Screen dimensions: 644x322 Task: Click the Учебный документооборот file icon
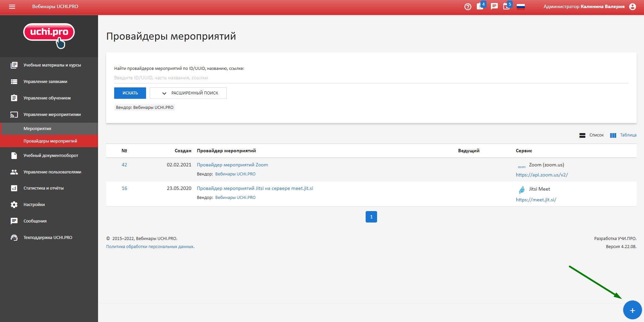coord(14,156)
